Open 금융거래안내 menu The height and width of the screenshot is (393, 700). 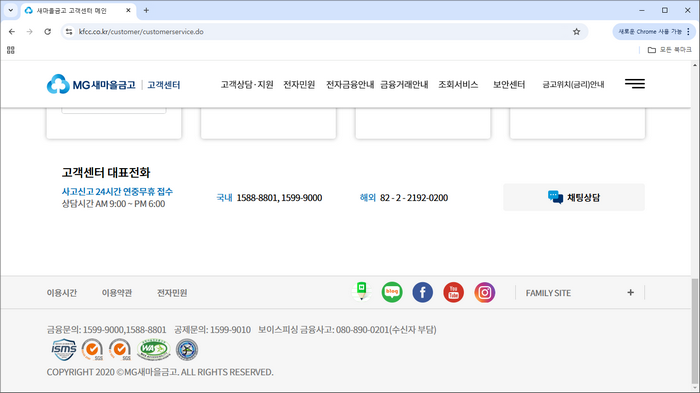click(x=404, y=84)
